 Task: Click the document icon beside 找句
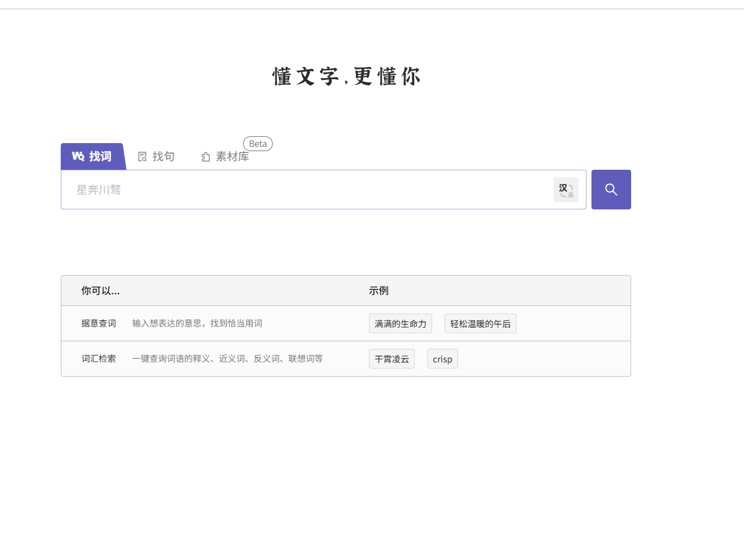142,157
